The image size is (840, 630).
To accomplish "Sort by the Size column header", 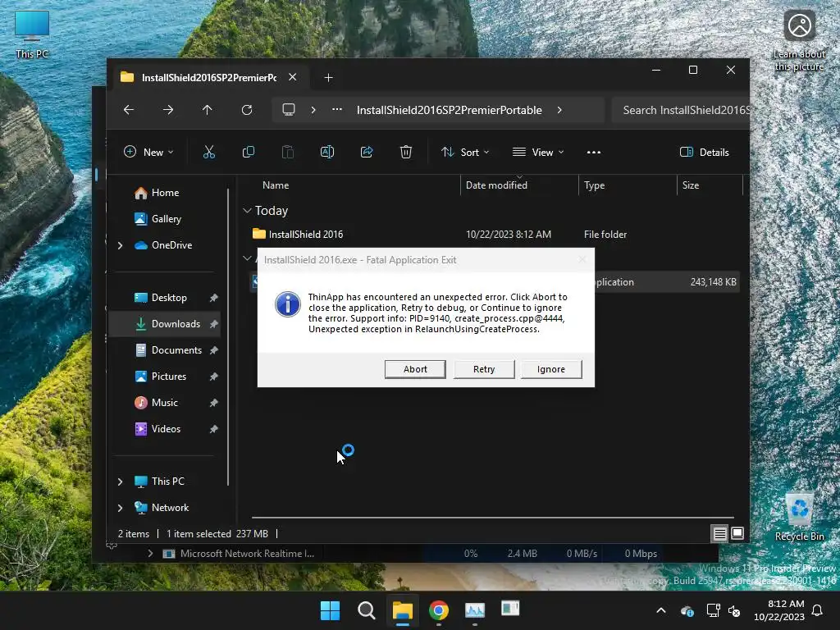I will 691,185.
